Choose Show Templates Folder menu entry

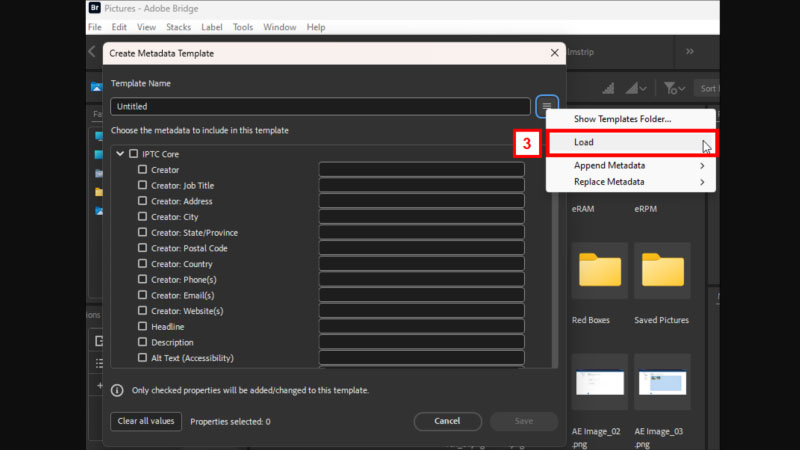[622, 120]
